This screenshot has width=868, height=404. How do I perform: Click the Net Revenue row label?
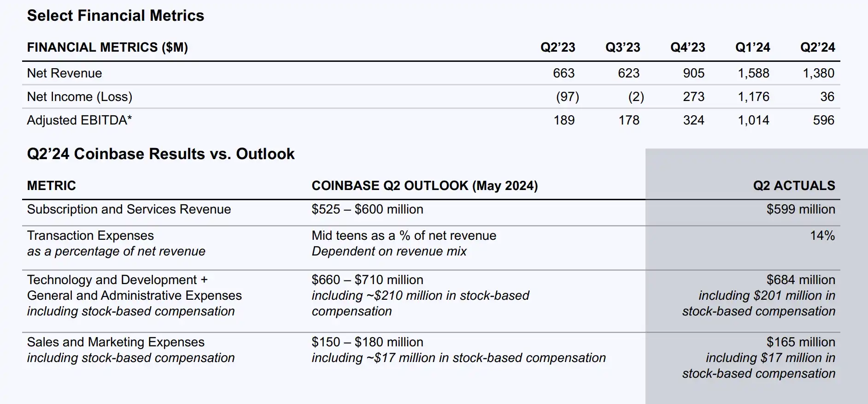tap(65, 73)
